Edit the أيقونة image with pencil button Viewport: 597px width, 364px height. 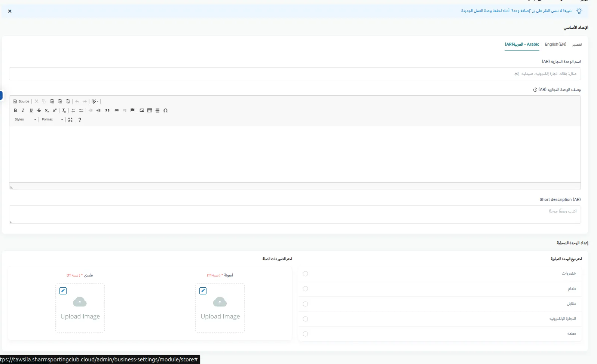203,291
